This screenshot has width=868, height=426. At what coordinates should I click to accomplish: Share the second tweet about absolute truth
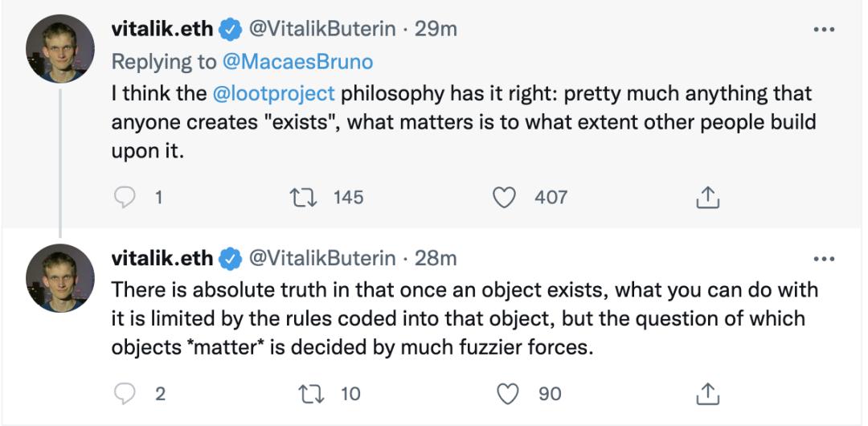[x=706, y=394]
